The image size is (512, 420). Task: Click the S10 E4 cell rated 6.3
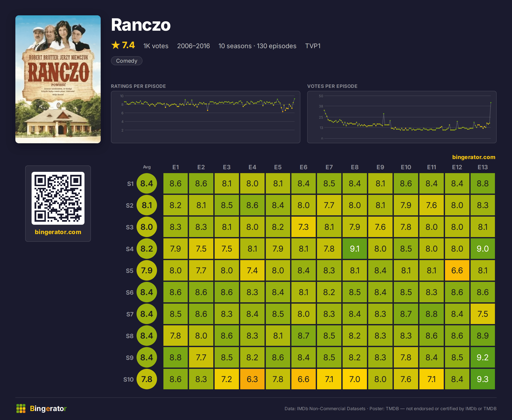point(252,379)
